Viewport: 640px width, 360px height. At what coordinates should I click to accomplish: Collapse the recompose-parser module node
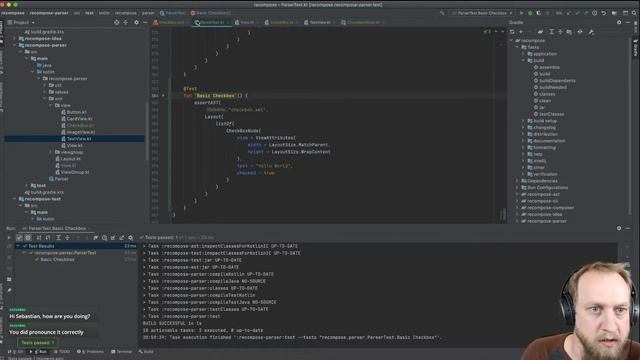coord(15,45)
